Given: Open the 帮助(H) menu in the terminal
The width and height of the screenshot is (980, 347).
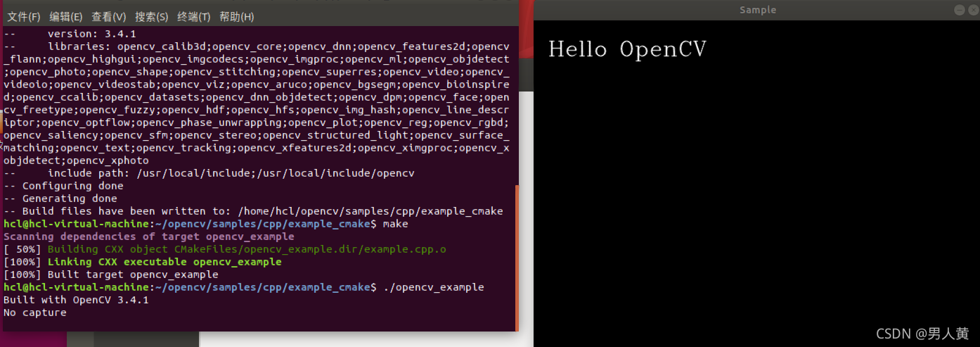Looking at the screenshot, I should [x=237, y=16].
